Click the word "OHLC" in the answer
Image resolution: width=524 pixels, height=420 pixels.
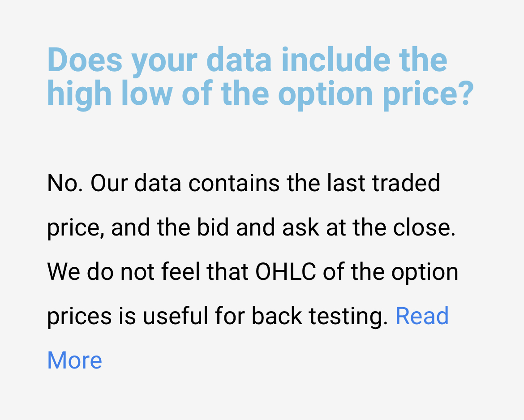click(x=285, y=271)
